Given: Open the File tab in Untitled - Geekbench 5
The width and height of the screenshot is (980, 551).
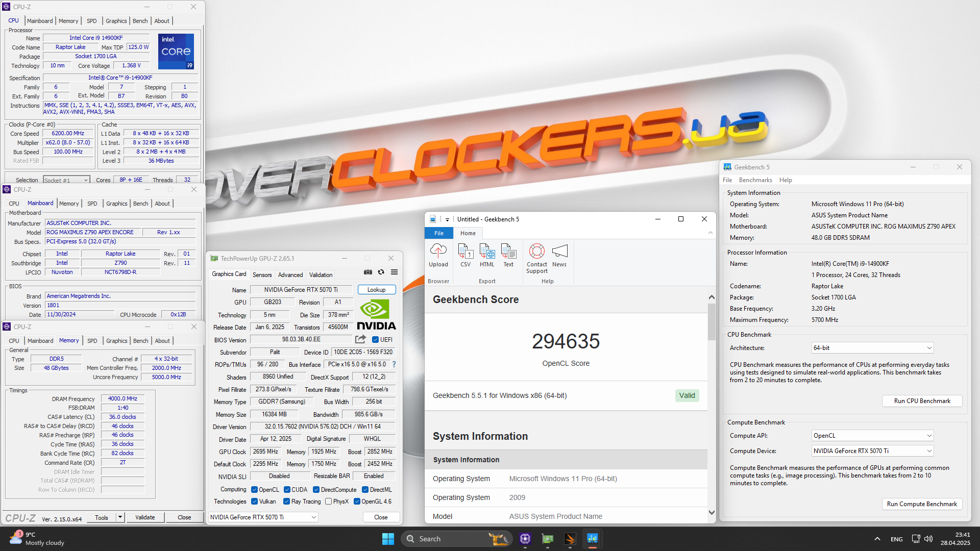Looking at the screenshot, I should pyautogui.click(x=439, y=233).
